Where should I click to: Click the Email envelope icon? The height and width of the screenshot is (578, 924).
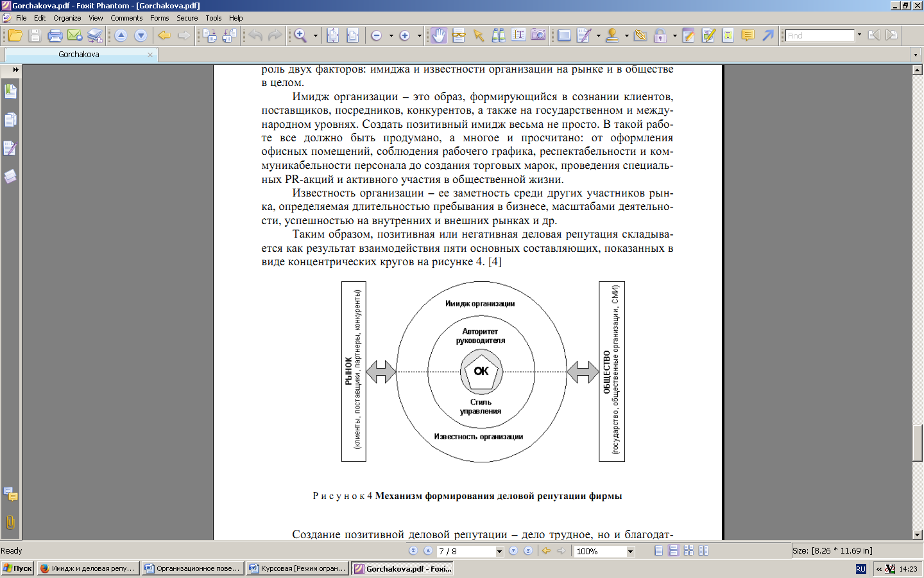[x=75, y=35]
